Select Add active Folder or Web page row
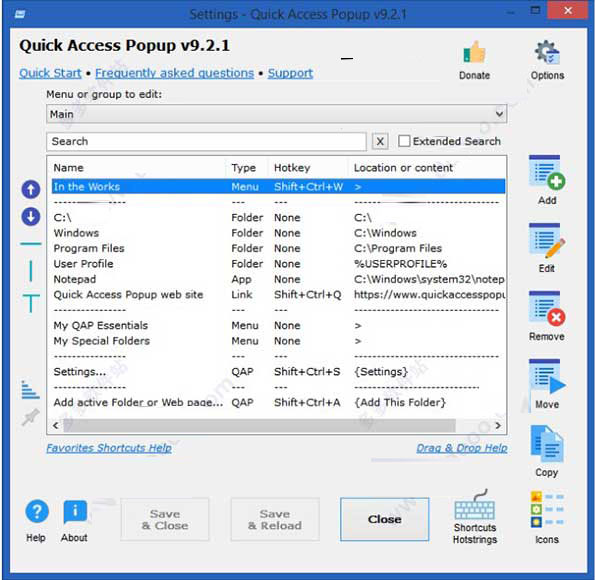Screen dimensions: 595x580 click(x=279, y=402)
